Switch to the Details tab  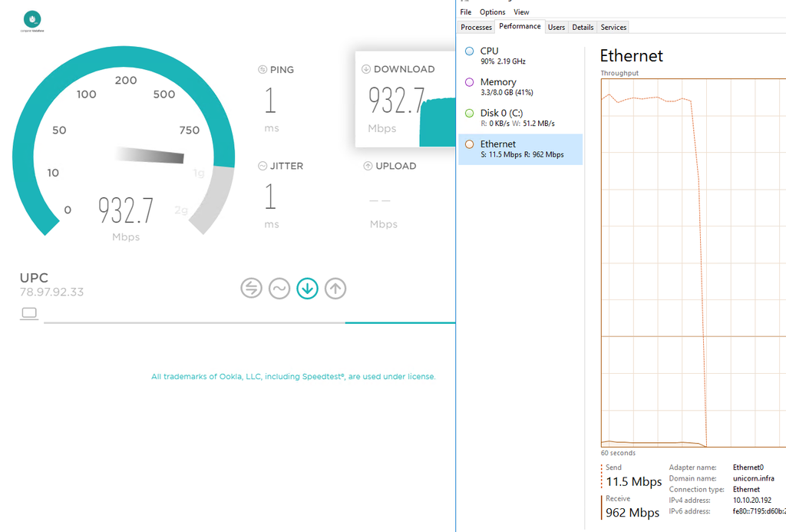(x=583, y=27)
